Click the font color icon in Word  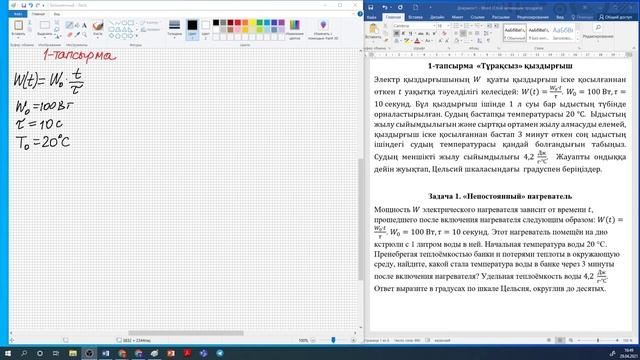click(417, 41)
